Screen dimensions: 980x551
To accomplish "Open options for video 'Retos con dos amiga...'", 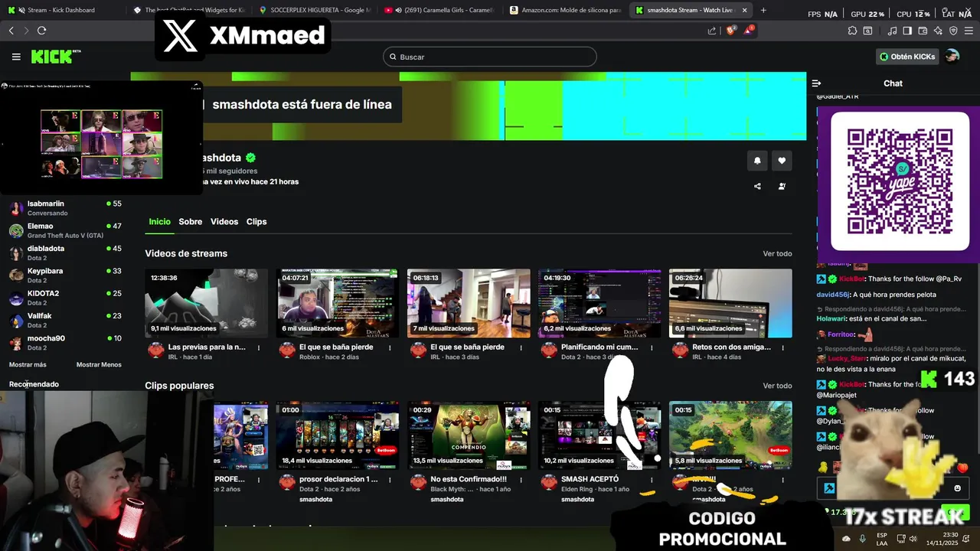I will click(782, 347).
